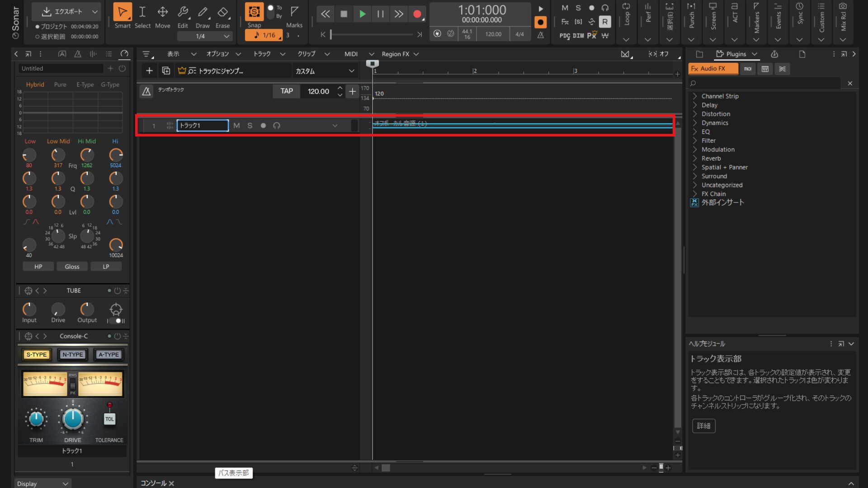Image resolution: width=868 pixels, height=488 pixels.
Task: Enable the Gloss button in EQ
Action: tap(72, 267)
